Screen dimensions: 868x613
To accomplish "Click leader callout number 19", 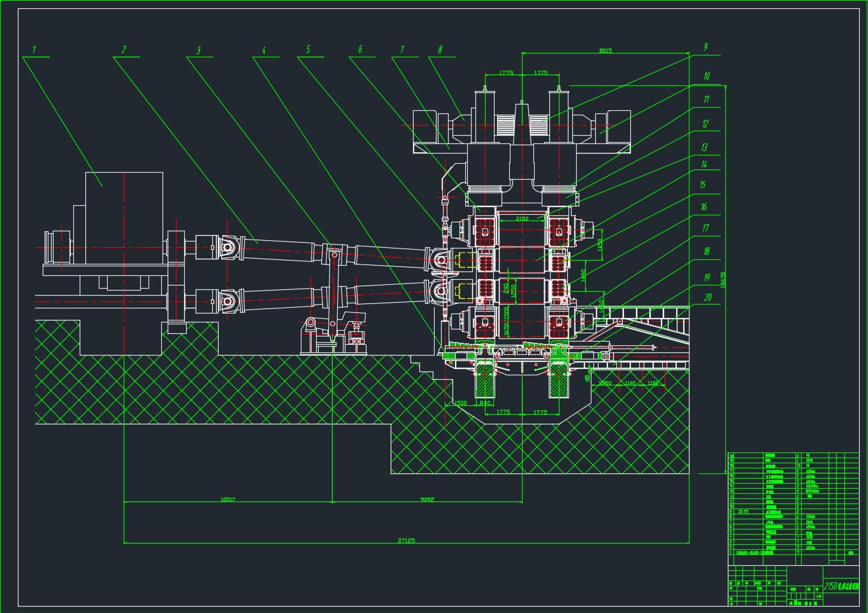I will (x=707, y=277).
